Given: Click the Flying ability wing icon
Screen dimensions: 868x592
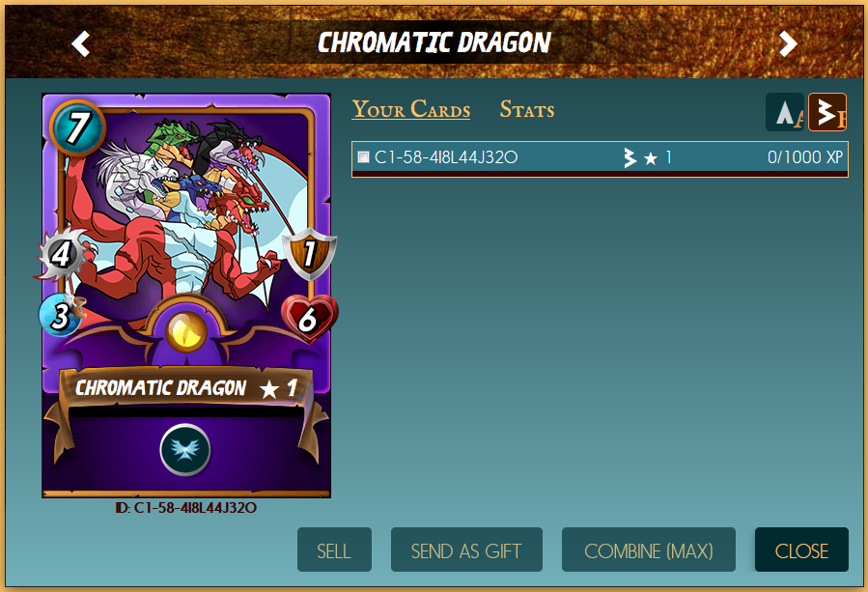Looking at the screenshot, I should pos(184,450).
